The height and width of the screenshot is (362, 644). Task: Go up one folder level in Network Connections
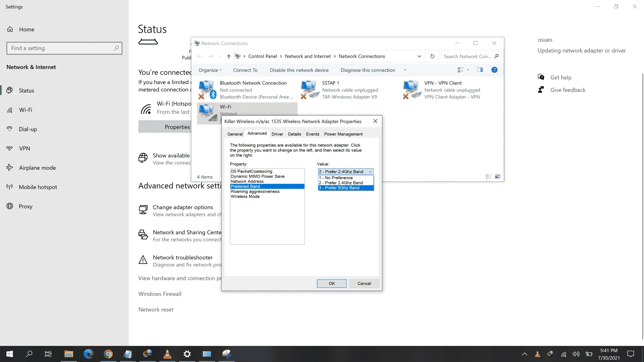[229, 56]
